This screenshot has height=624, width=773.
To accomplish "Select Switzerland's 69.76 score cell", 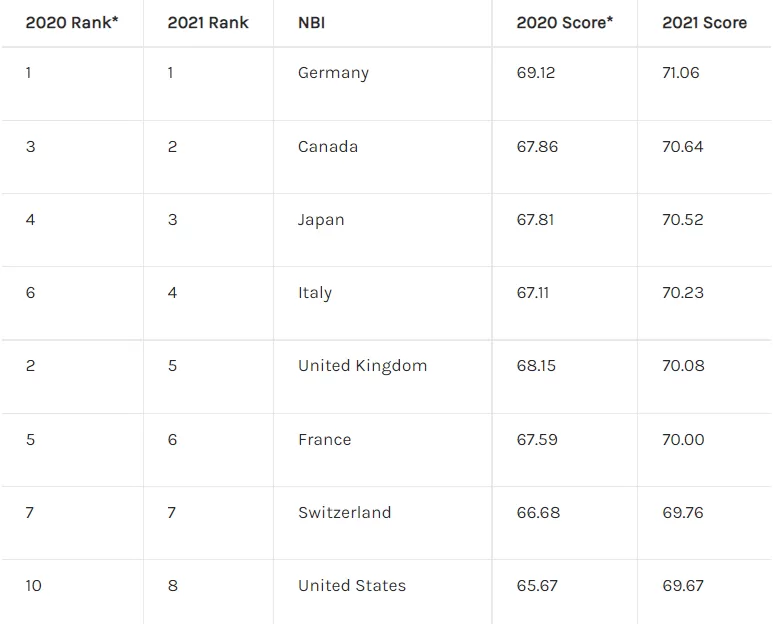I will [x=683, y=513].
